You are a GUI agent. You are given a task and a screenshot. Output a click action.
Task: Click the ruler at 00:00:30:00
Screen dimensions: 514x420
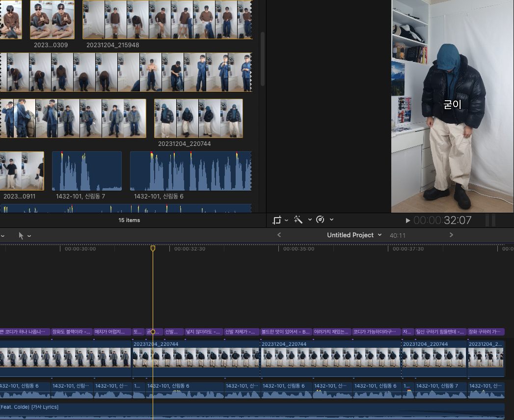point(81,249)
